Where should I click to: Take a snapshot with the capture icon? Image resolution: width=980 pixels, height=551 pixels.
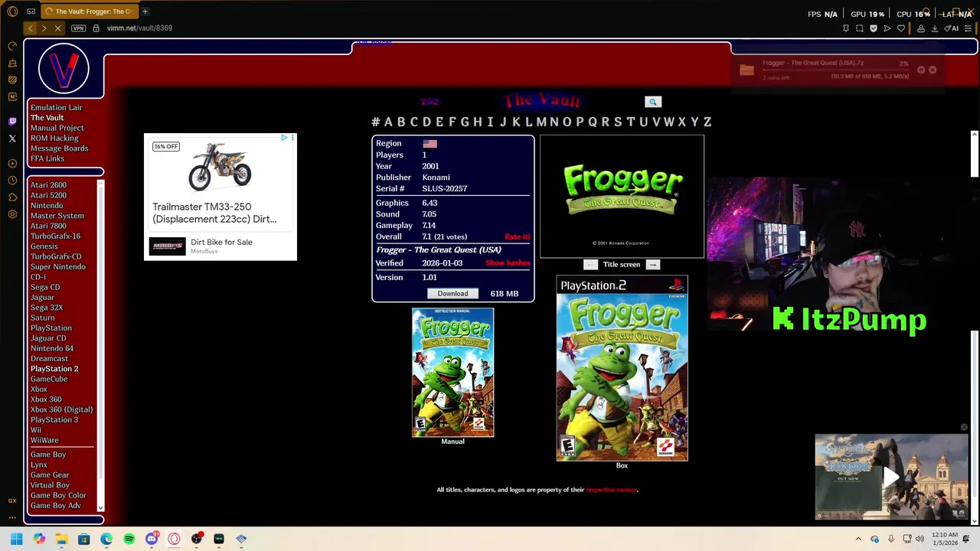860,28
